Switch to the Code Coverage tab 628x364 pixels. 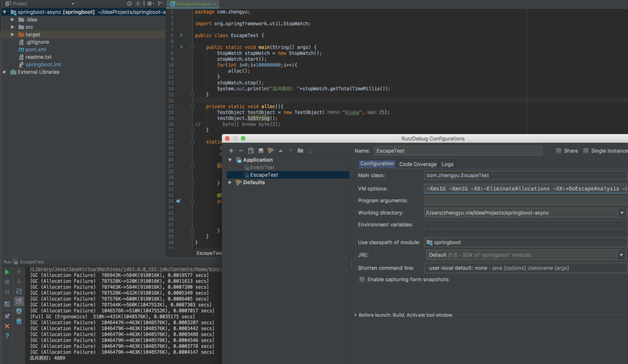point(417,164)
